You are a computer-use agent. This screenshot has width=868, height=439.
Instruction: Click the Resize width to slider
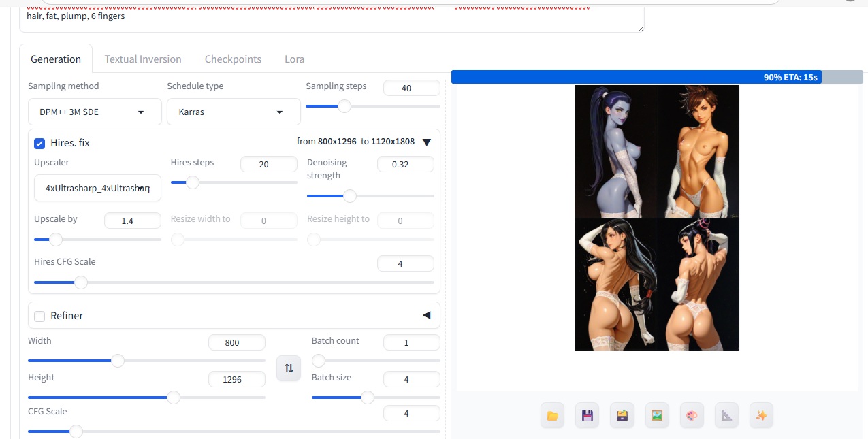[x=234, y=240]
